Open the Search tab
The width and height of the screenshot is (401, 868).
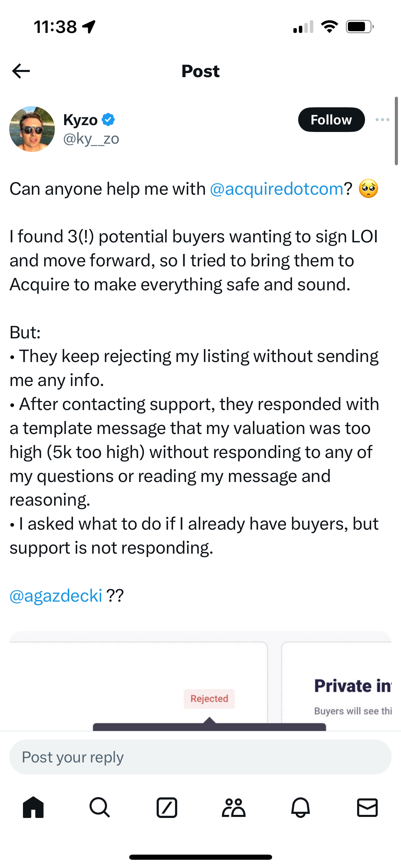[100, 807]
